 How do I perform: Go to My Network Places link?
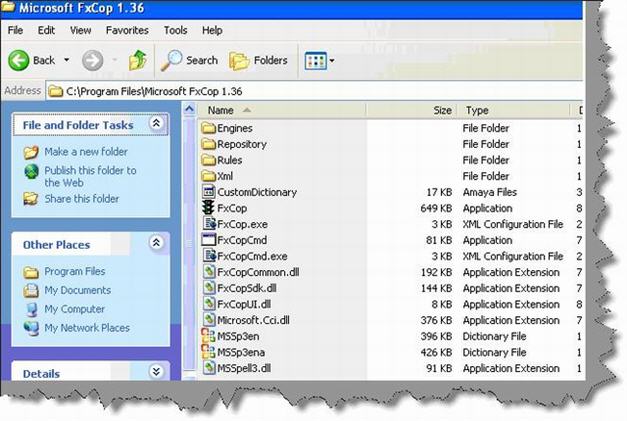coord(87,328)
